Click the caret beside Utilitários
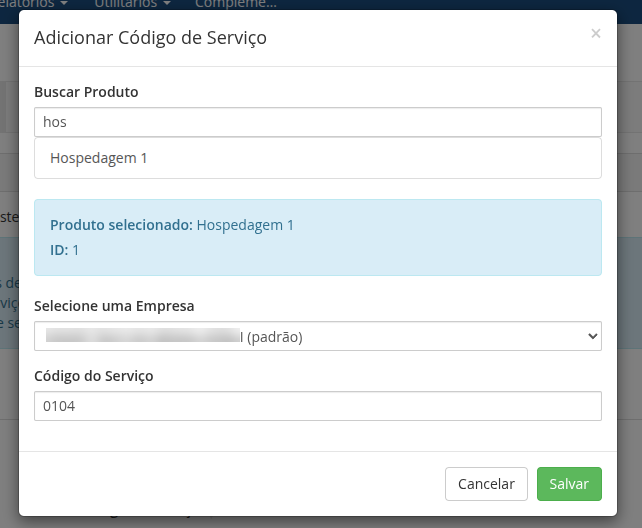The width and height of the screenshot is (642, 528). (167, 4)
